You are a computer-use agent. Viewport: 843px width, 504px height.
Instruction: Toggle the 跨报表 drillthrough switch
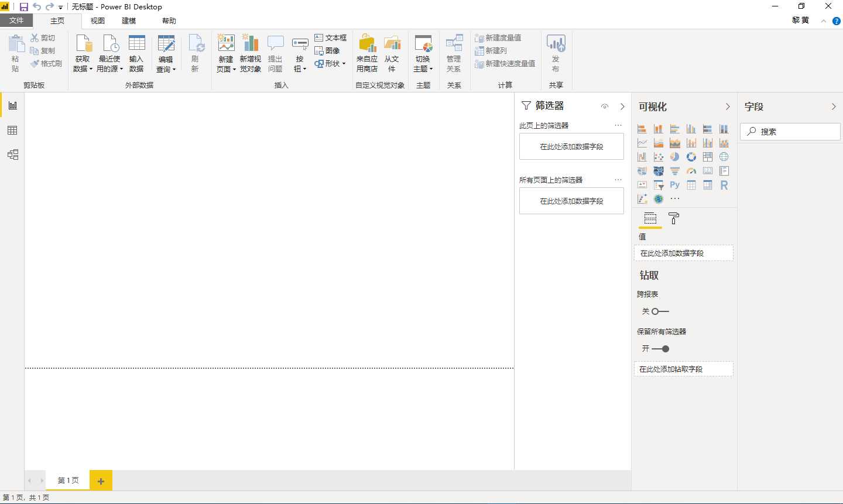tap(660, 311)
